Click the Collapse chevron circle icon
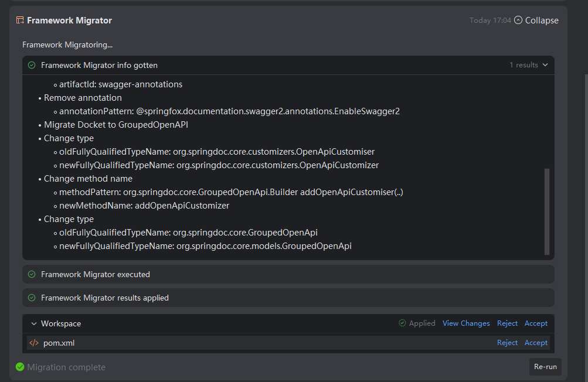Screen dimensions: 588x382 click(x=518, y=21)
